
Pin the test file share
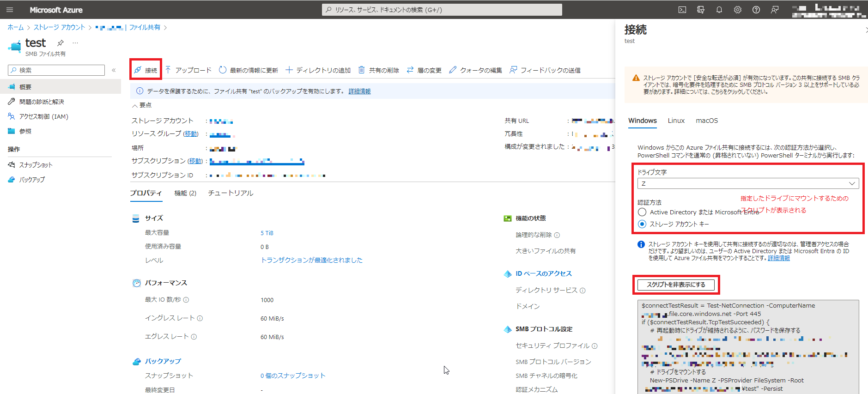[61, 43]
